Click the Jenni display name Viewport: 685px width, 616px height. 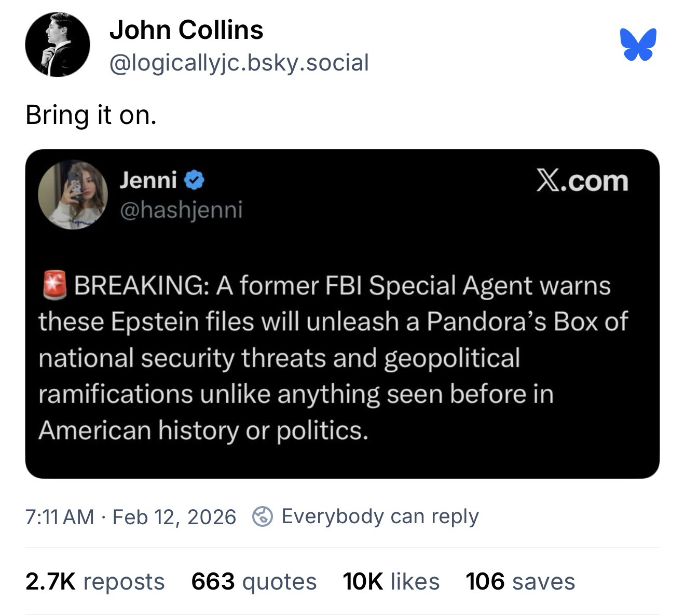[x=148, y=180]
